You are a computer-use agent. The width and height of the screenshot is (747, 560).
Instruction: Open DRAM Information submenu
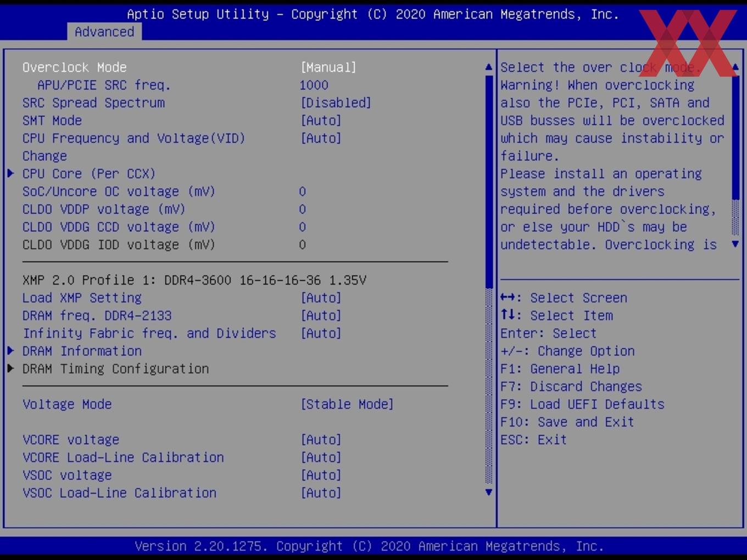point(82,351)
